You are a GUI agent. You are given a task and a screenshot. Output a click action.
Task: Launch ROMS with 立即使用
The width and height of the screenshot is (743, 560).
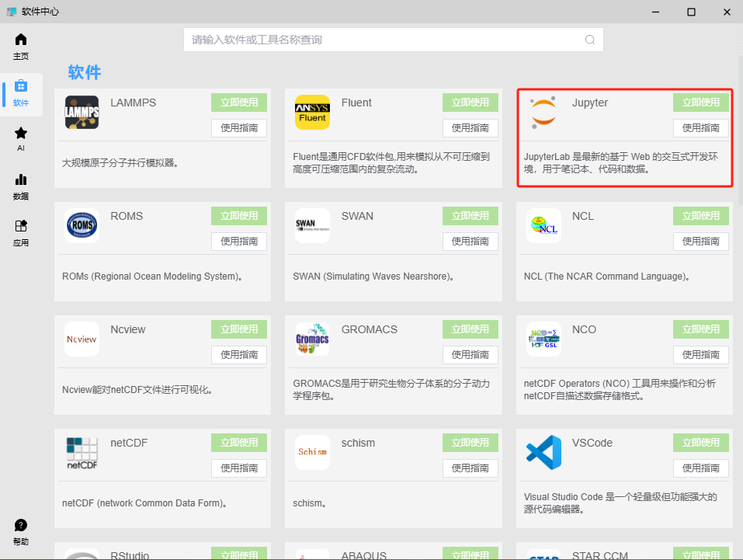[x=239, y=216]
